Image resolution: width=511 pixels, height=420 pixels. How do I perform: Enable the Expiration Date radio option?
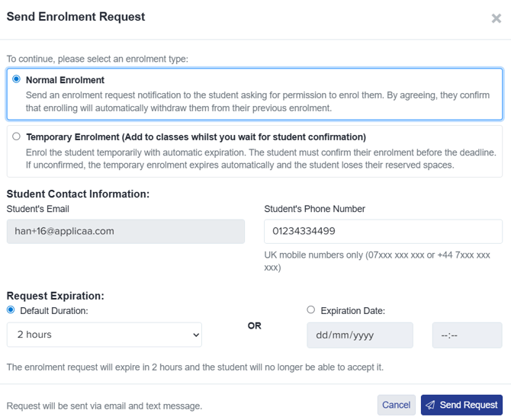click(310, 310)
